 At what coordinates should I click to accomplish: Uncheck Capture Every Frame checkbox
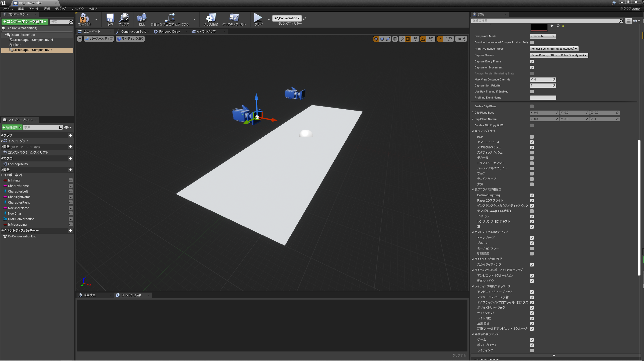pos(532,61)
